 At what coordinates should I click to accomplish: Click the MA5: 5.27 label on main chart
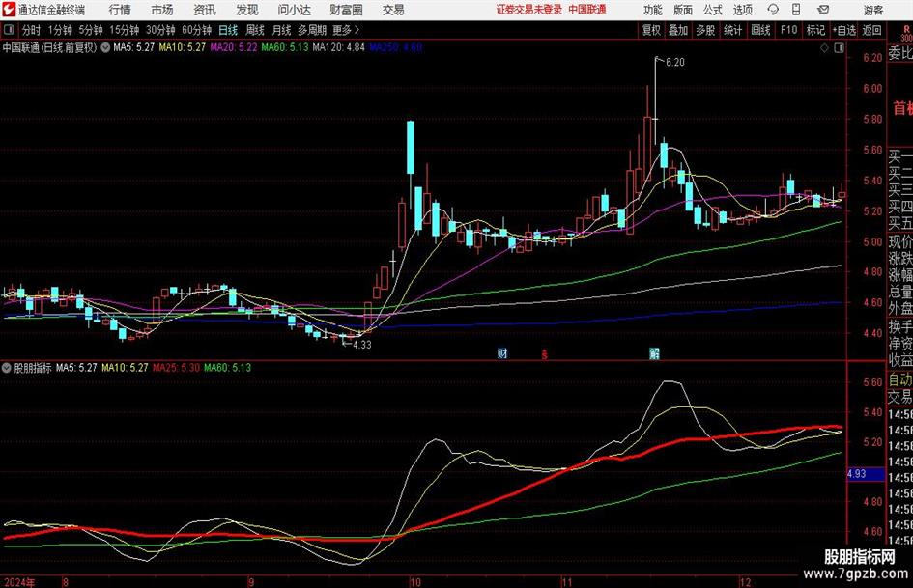coord(133,47)
